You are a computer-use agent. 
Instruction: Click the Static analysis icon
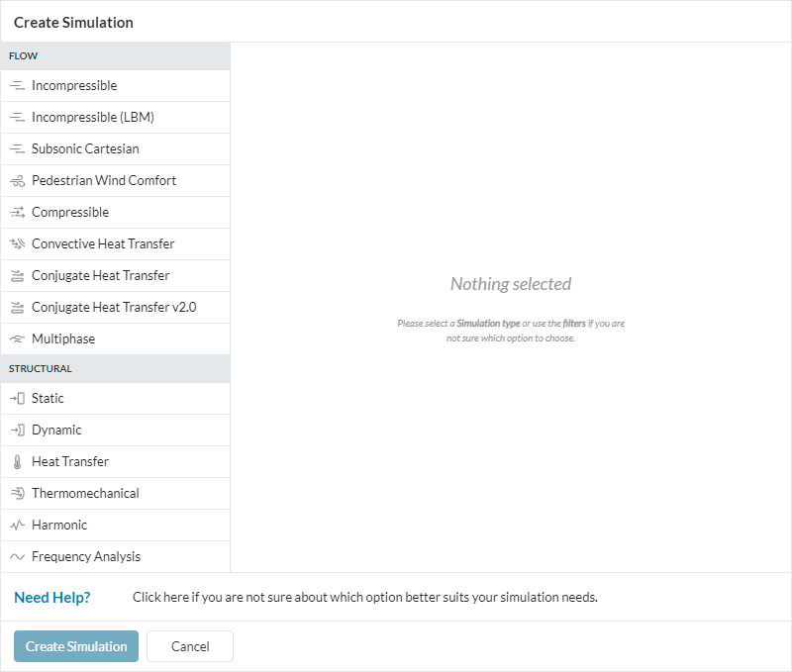coord(17,399)
